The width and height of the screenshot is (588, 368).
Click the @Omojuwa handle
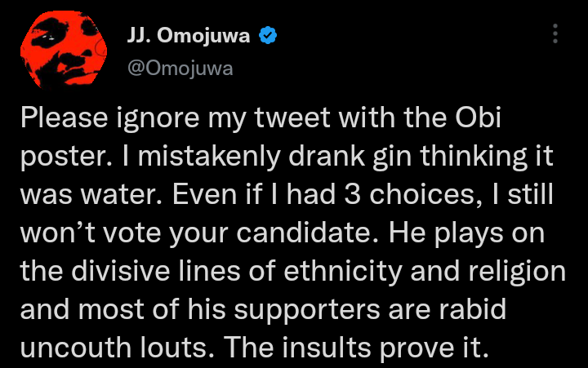pyautogui.click(x=180, y=69)
